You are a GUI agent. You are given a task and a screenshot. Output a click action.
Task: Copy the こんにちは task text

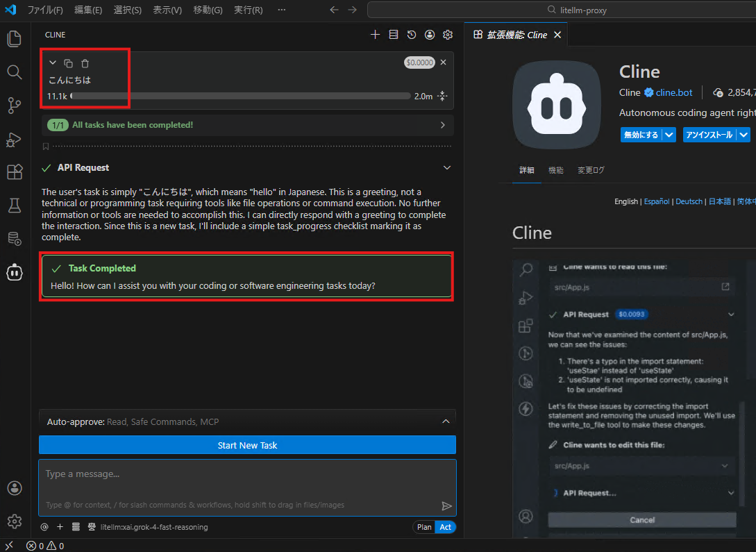click(x=69, y=63)
